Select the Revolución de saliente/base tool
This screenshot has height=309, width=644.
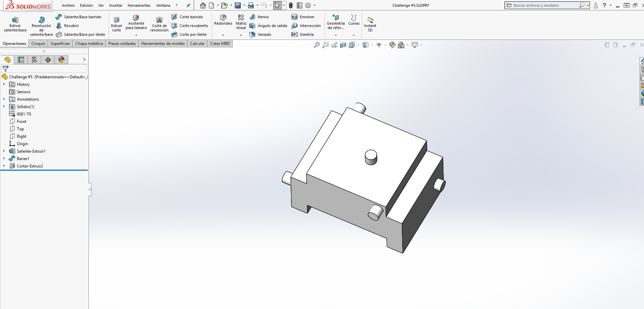click(41, 26)
